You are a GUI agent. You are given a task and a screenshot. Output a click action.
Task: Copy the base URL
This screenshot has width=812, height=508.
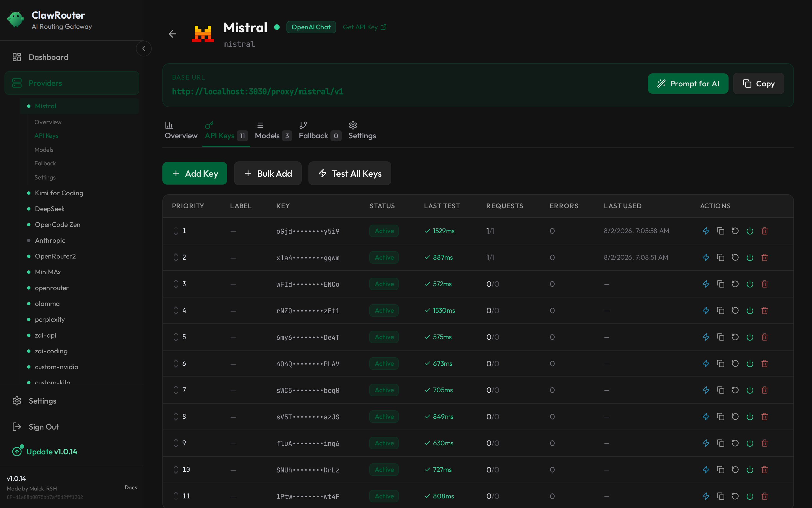[x=758, y=84]
